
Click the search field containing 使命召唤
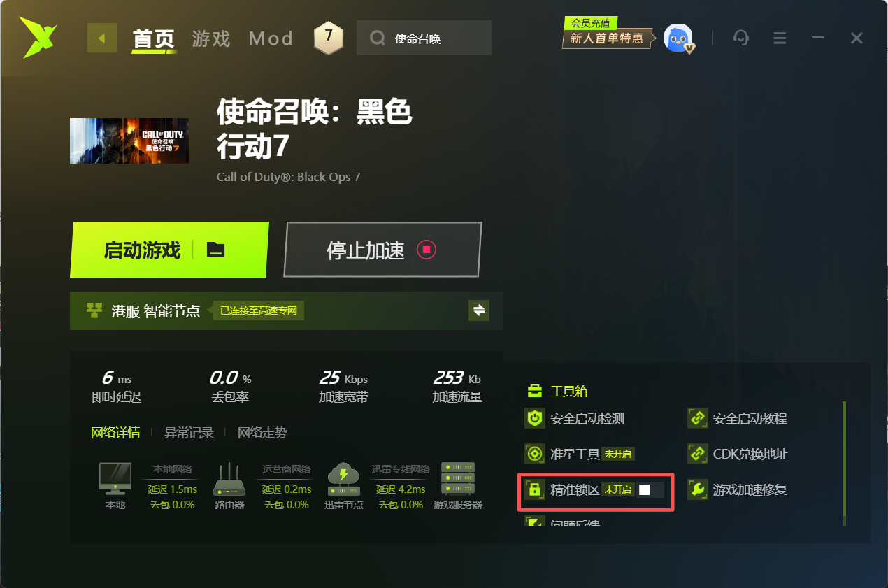coord(424,38)
